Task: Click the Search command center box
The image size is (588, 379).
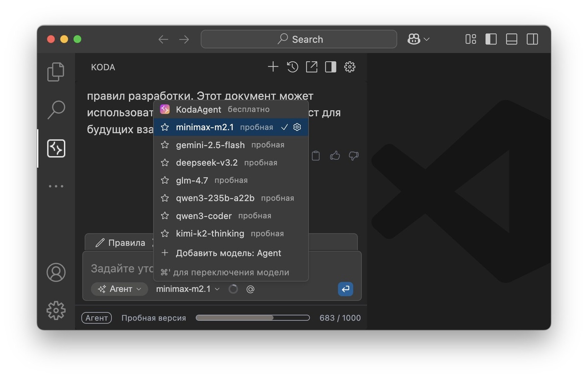Action: 299,39
